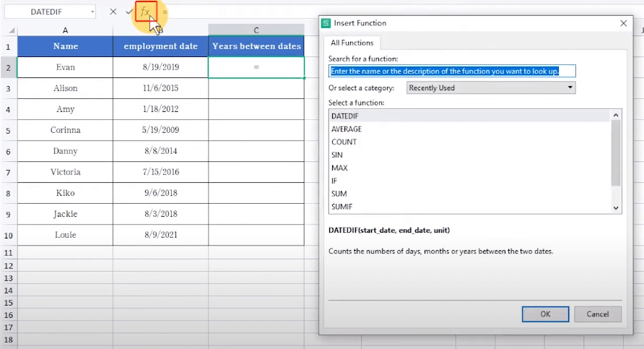Open the Recently Used category dropdown
The image size is (644, 349).
point(491,87)
